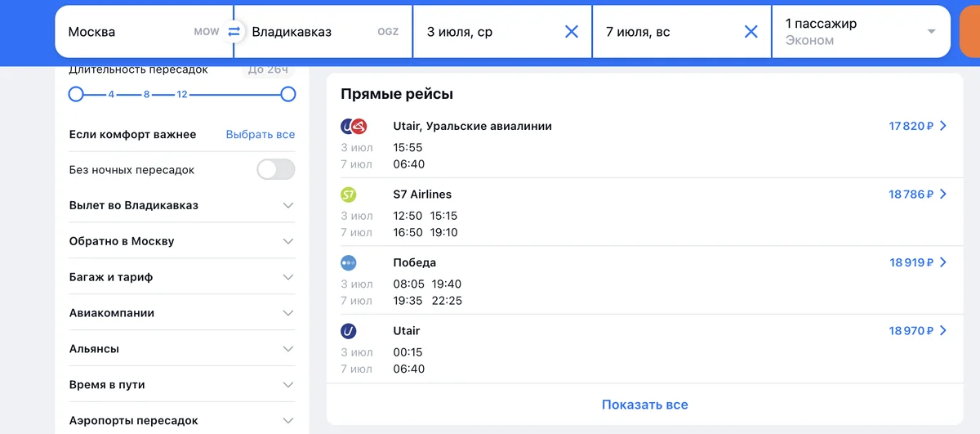Select the S7 Airlines flight row title
980x434 pixels.
point(422,195)
